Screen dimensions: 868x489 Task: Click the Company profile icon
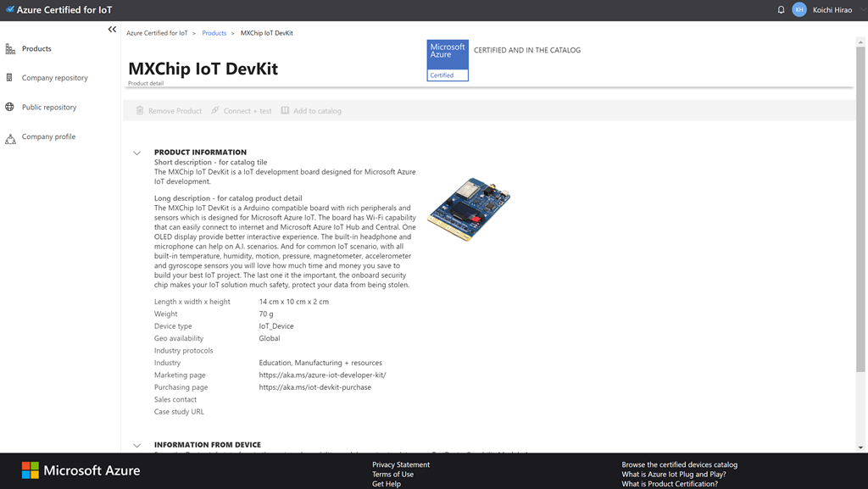10,138
